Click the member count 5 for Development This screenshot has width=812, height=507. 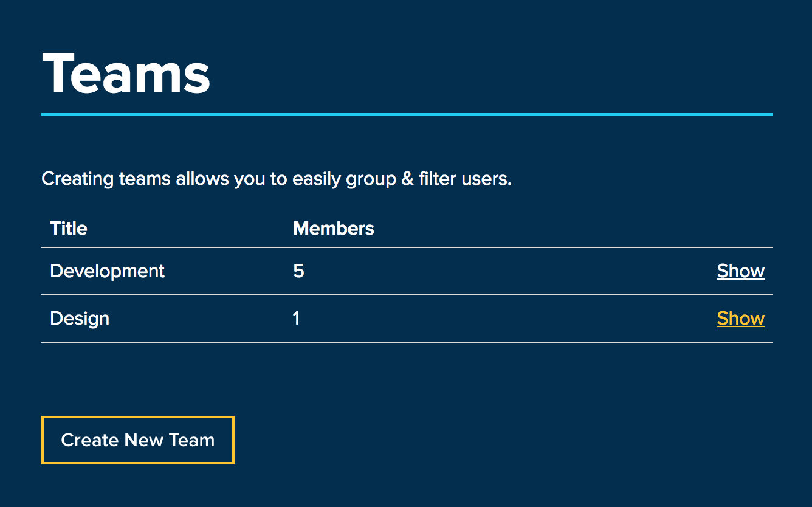[x=298, y=271]
